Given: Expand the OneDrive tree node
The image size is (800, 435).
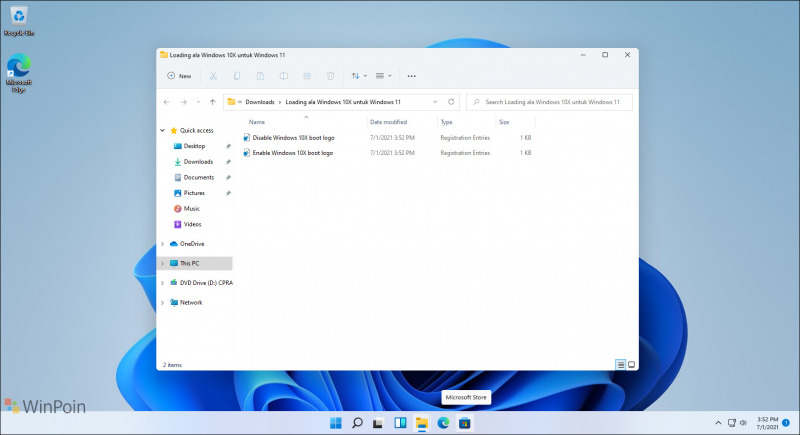Looking at the screenshot, I should [x=163, y=243].
